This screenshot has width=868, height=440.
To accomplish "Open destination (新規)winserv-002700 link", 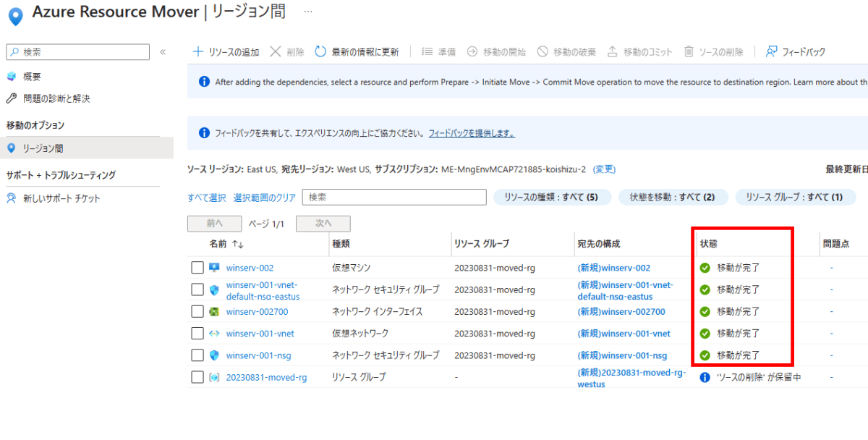I will point(621,312).
